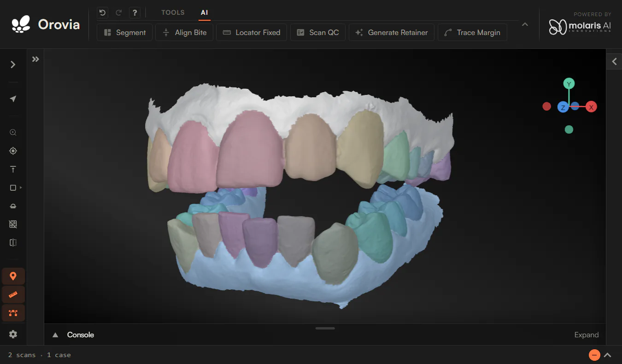
Task: Click the Align Bite button
Action: pyautogui.click(x=184, y=32)
